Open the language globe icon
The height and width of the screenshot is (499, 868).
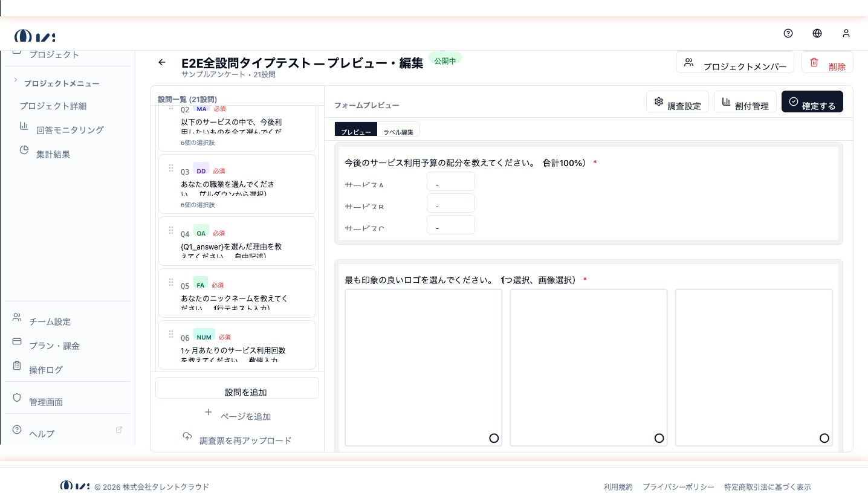pos(817,33)
